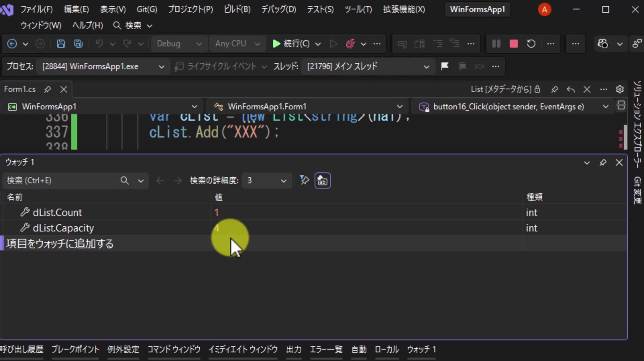
Task: Click the 検索 search button in menu bar
Action: (x=133, y=25)
